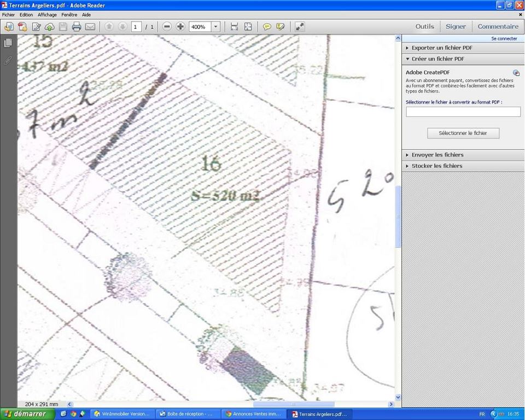Screen dimensions: 525x420
Task: Expand the Envoyer les fichiers section
Action: (437, 155)
